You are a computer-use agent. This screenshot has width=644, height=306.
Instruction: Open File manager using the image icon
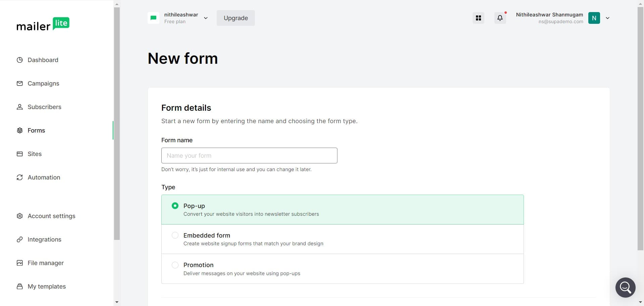click(x=20, y=263)
